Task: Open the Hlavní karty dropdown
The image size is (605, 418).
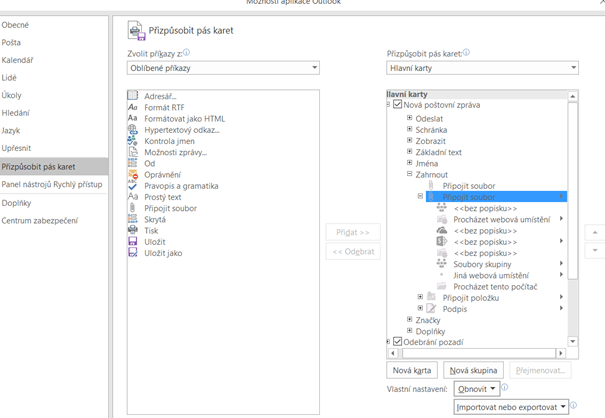Action: click(482, 68)
